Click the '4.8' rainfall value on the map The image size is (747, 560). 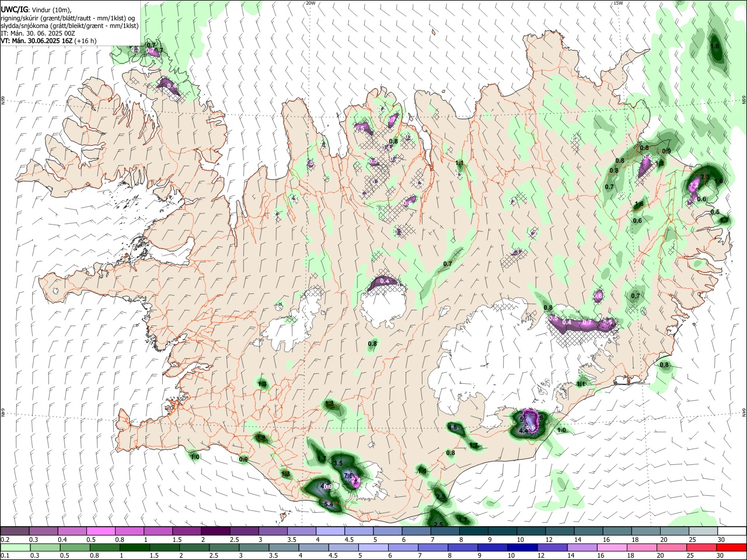[x=452, y=427]
